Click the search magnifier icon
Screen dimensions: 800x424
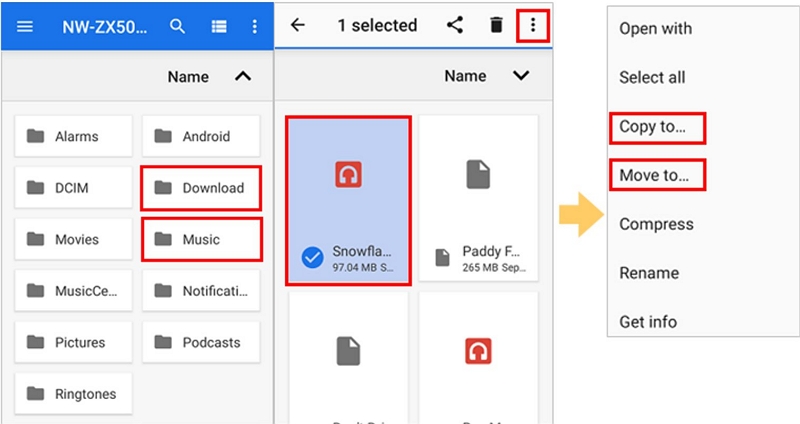[177, 27]
